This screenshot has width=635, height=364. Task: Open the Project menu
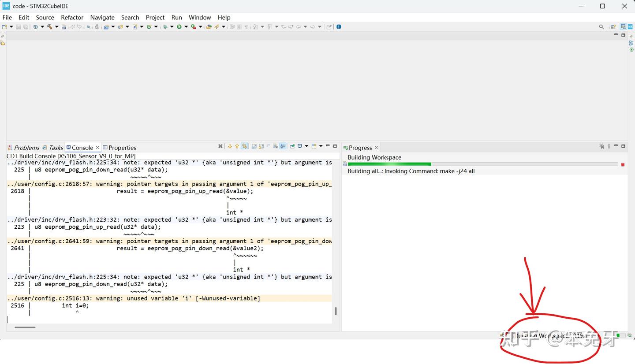[x=155, y=18]
